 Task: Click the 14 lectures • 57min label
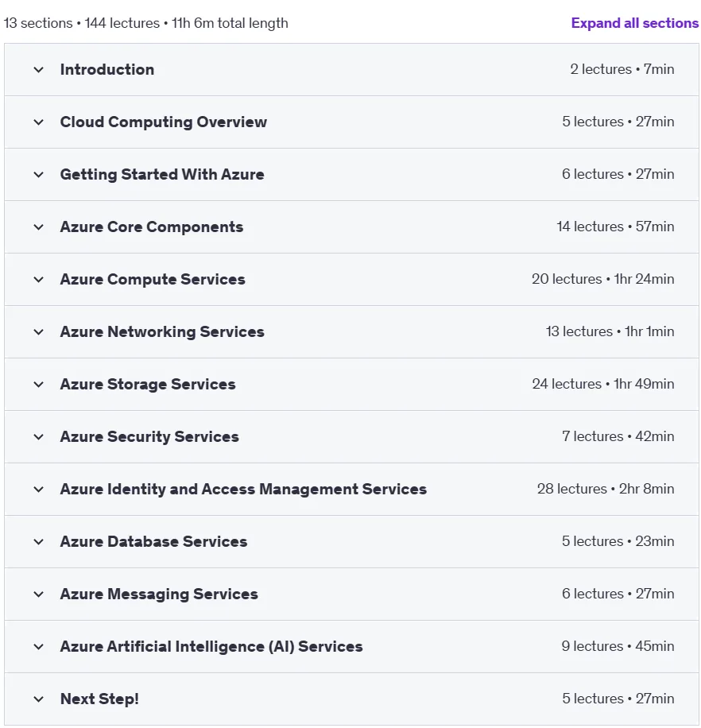point(616,227)
